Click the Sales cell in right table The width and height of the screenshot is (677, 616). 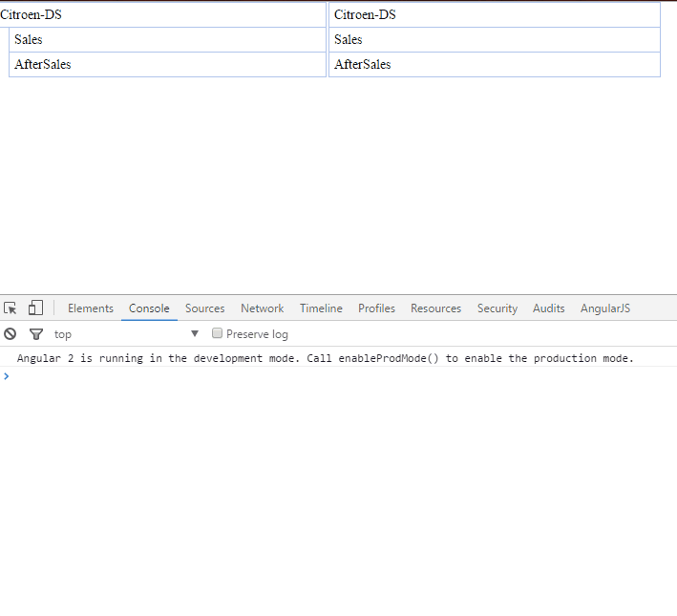click(x=495, y=40)
